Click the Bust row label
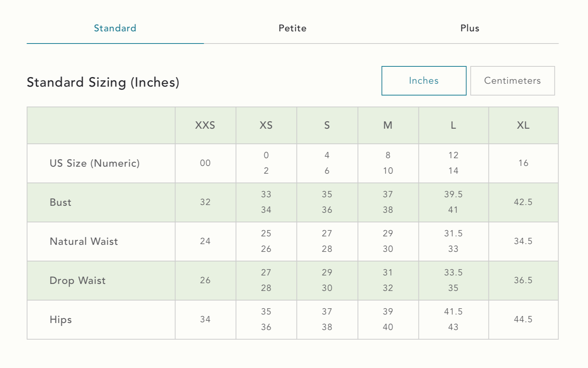Image resolution: width=588 pixels, height=368 pixels. tap(60, 202)
